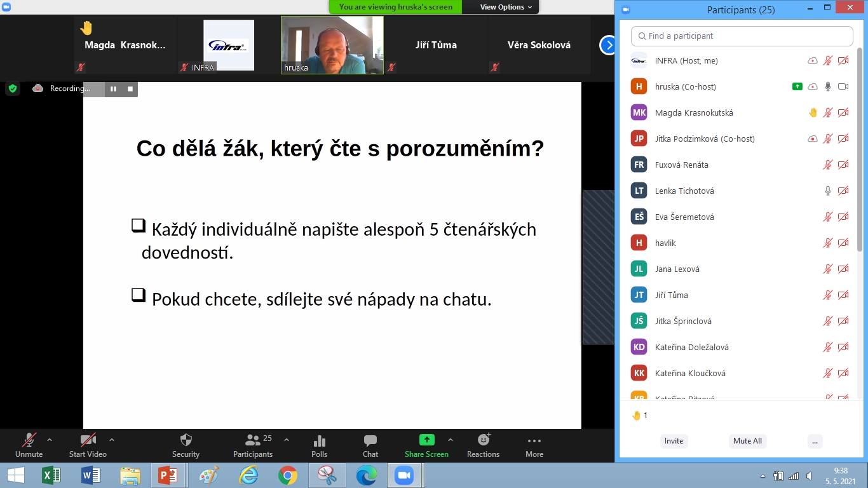Open Excel from the taskbar
The height and width of the screenshot is (488, 868).
[51, 475]
